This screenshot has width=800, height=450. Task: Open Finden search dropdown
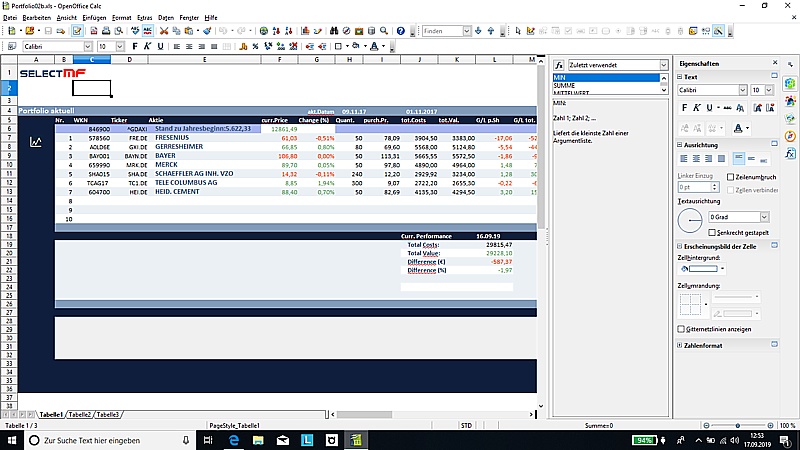(466, 31)
